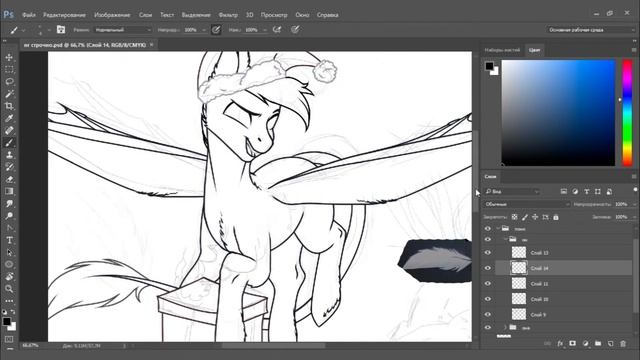Select the Pen tool

coord(9,228)
